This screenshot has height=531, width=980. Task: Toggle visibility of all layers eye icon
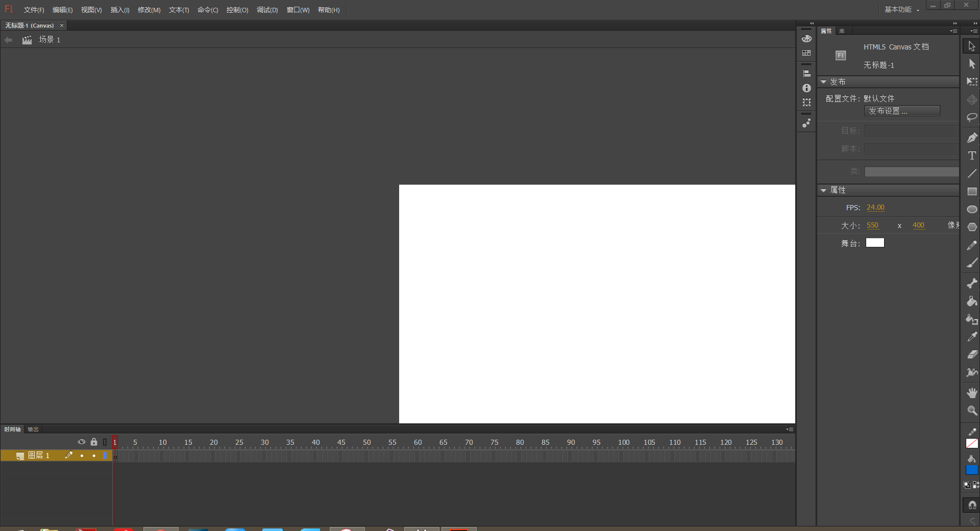click(x=82, y=442)
